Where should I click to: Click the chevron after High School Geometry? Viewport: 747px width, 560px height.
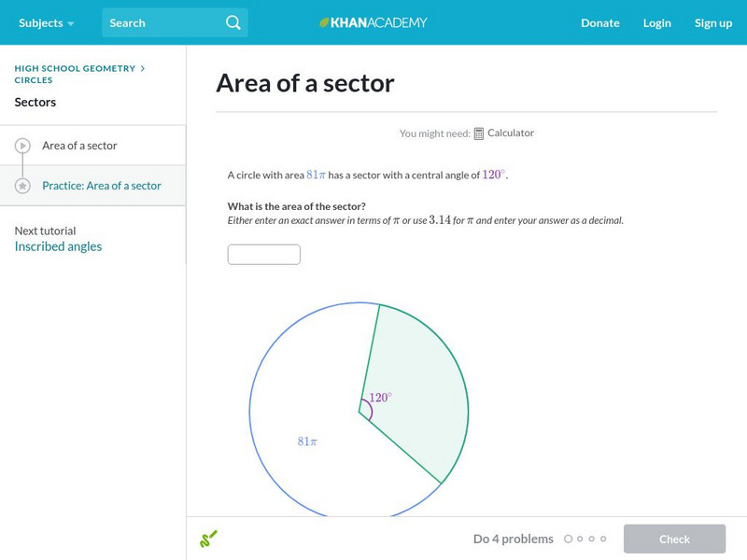(x=143, y=68)
